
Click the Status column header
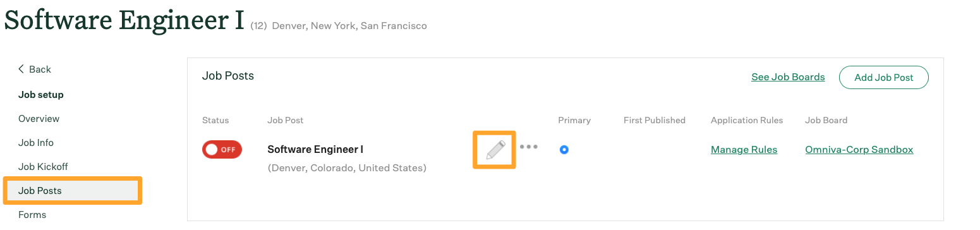click(x=215, y=120)
